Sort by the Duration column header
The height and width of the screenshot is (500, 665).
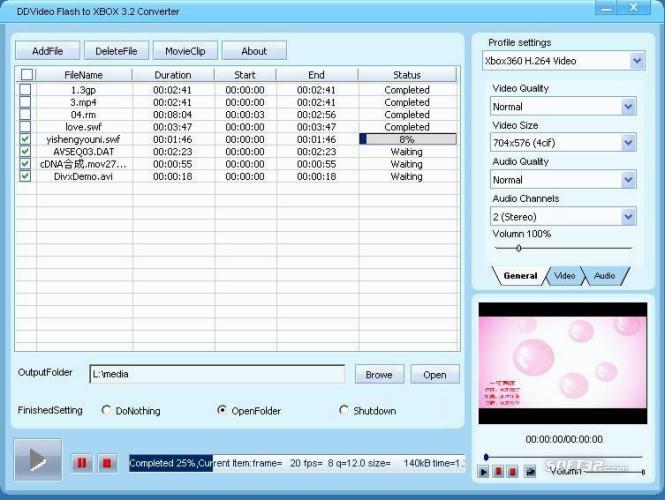173,75
